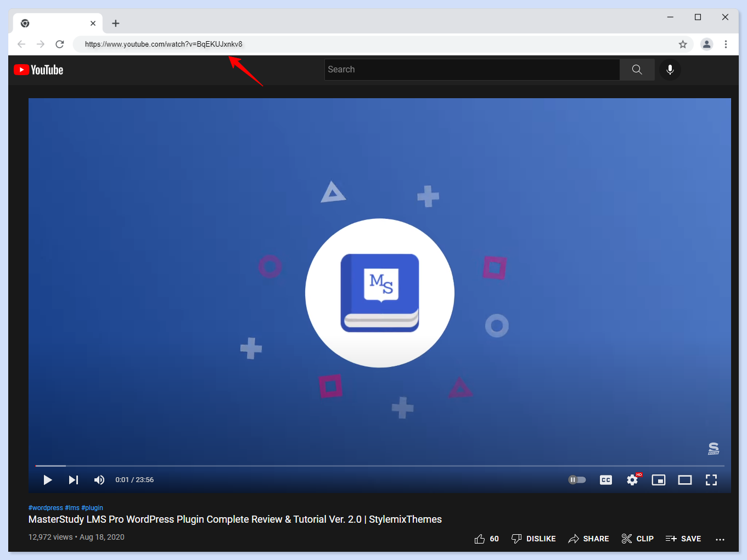The width and height of the screenshot is (747, 560).
Task: Switch to miniplayer mode
Action: click(x=659, y=480)
